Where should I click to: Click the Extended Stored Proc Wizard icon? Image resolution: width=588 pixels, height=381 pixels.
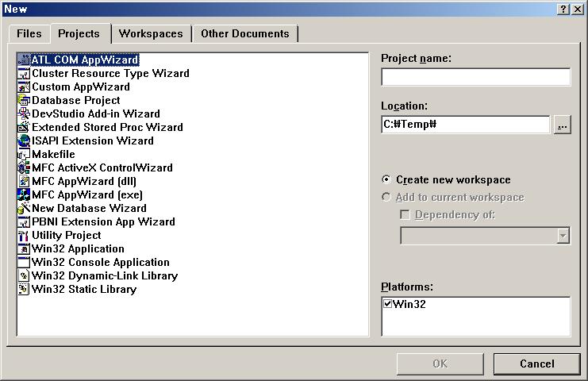coord(24,127)
